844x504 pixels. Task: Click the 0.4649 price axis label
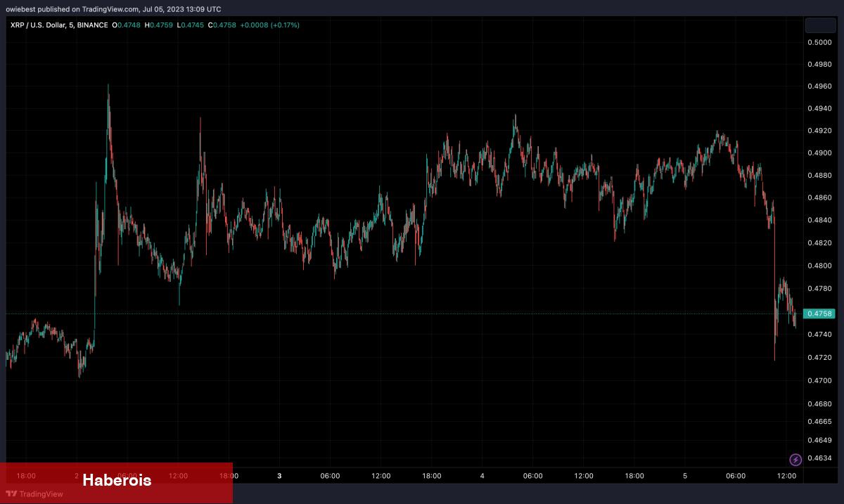tap(819, 440)
